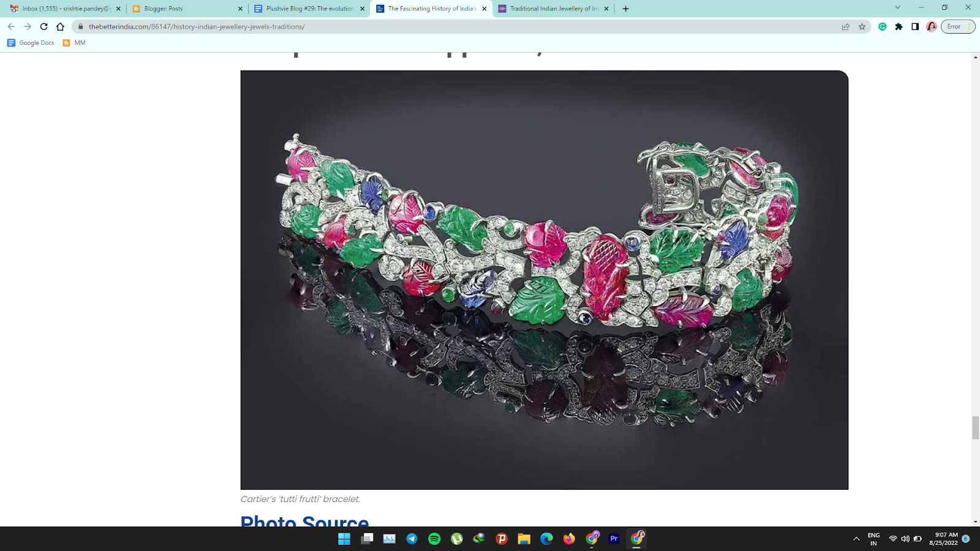Open Spotify from the taskbar
Viewport: 980px width, 551px height.
tap(434, 539)
